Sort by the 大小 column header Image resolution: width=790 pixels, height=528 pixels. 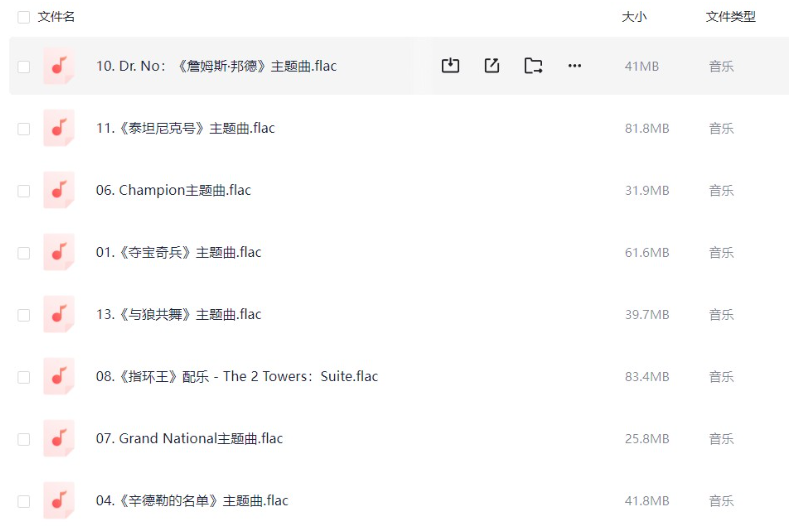point(634,17)
